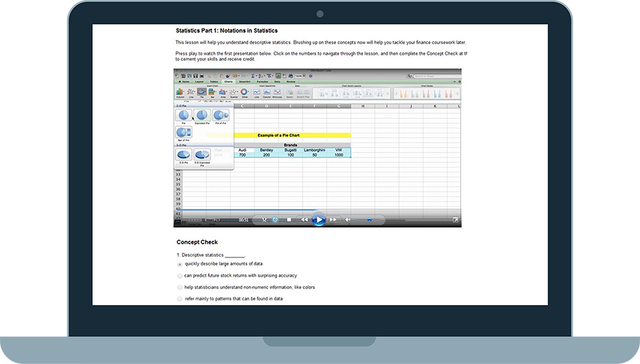Click the 'Example of a Pie Chart' cell
This screenshot has width=640, height=364.
point(279,135)
